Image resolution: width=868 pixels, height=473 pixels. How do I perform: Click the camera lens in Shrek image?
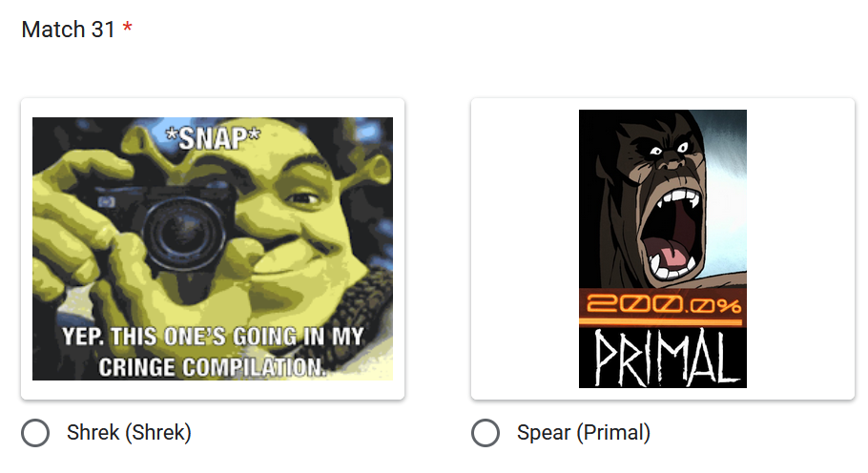point(184,233)
